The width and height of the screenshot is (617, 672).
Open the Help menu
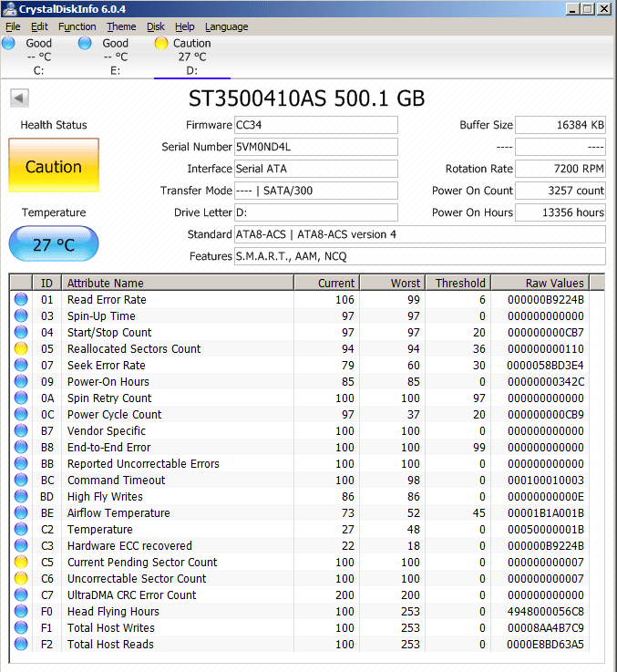pyautogui.click(x=185, y=27)
